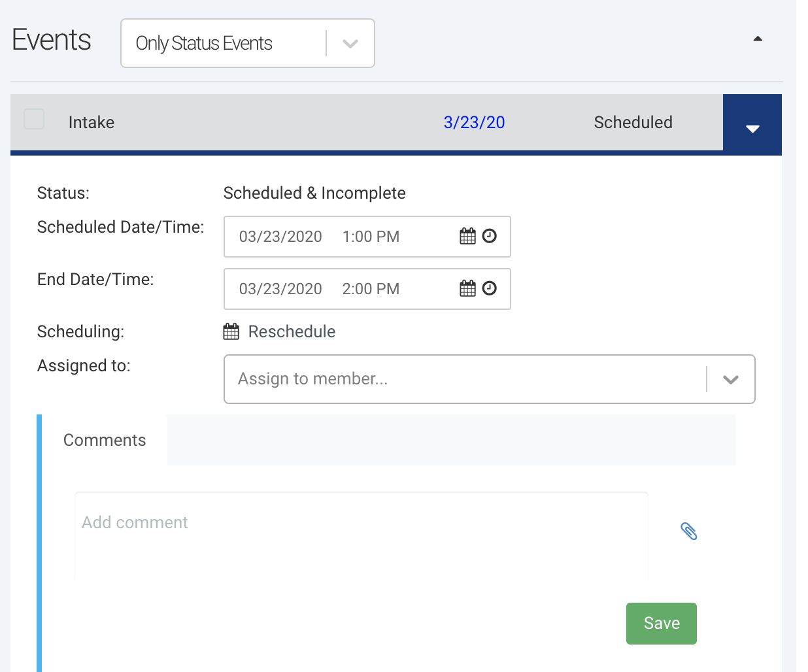Click the calendar icon beside Reschedule
This screenshot has height=672, width=808.
point(231,332)
